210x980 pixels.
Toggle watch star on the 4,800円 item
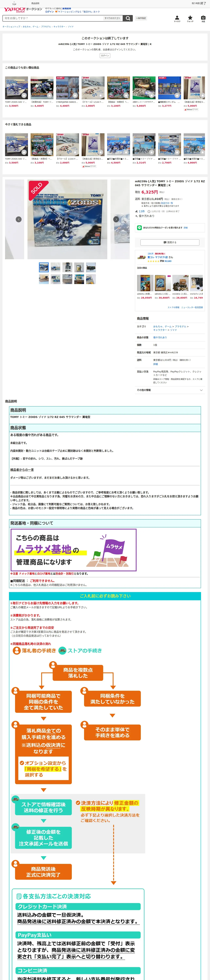[203, 152]
